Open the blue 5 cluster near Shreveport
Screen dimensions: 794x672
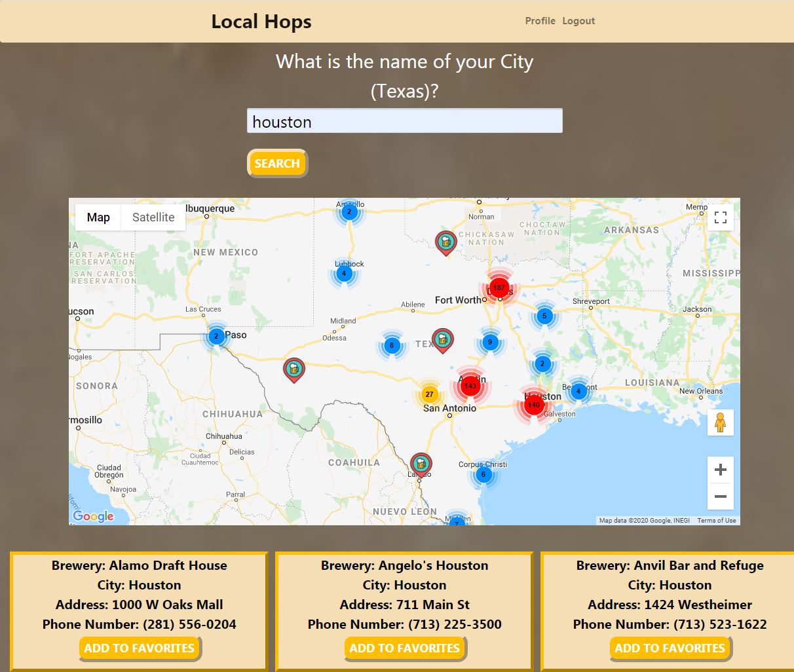click(544, 316)
